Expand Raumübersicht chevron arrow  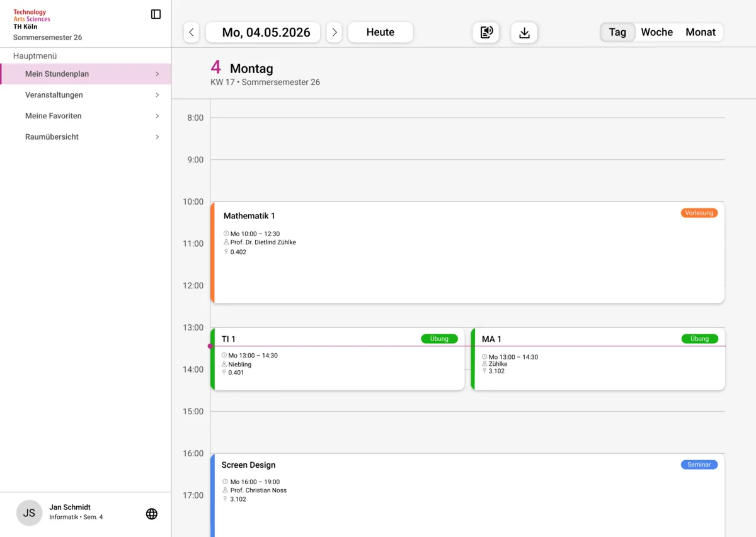pyautogui.click(x=157, y=137)
